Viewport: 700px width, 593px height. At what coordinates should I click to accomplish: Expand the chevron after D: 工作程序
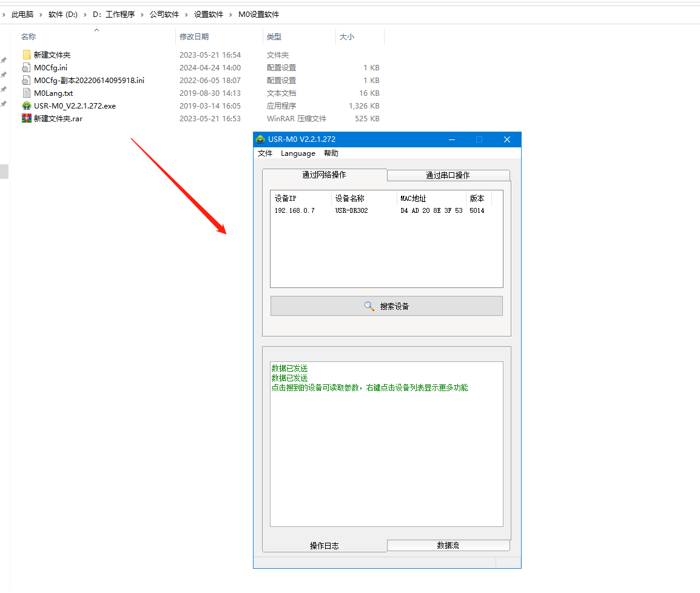coord(143,15)
